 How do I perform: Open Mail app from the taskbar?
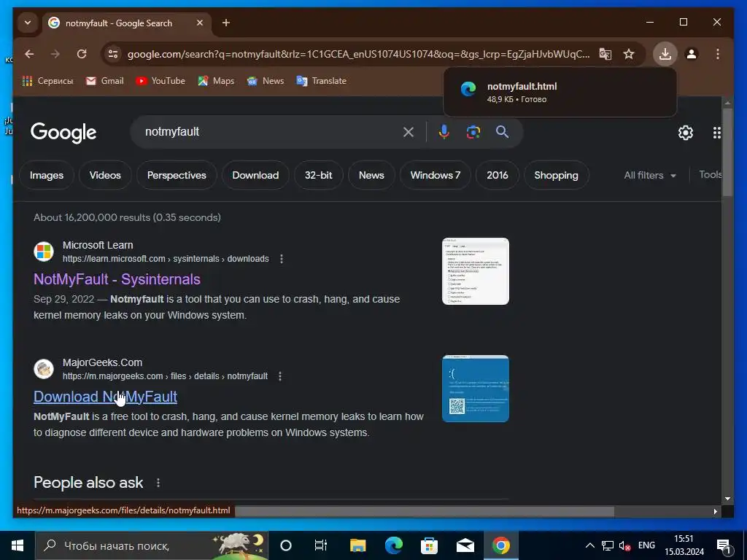click(x=465, y=545)
